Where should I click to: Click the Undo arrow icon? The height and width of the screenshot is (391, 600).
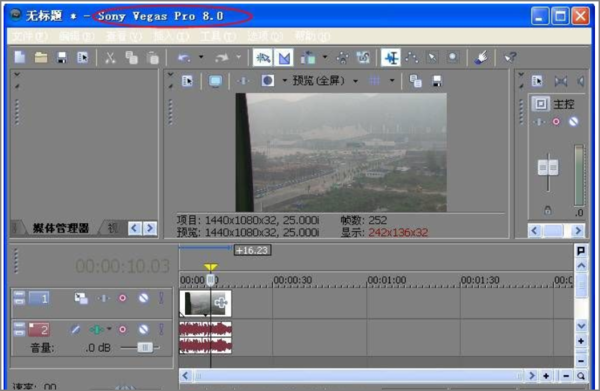click(184, 58)
